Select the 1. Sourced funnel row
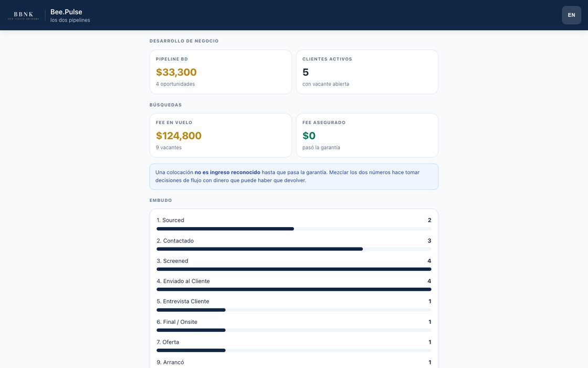Image resolution: width=588 pixels, height=368 pixels. 293,224
